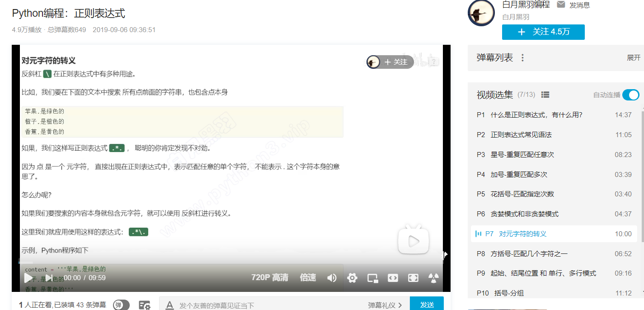The image size is (644, 310).
Task: Select episode P4 加号-重复匹配多次
Action: pyautogui.click(x=554, y=175)
